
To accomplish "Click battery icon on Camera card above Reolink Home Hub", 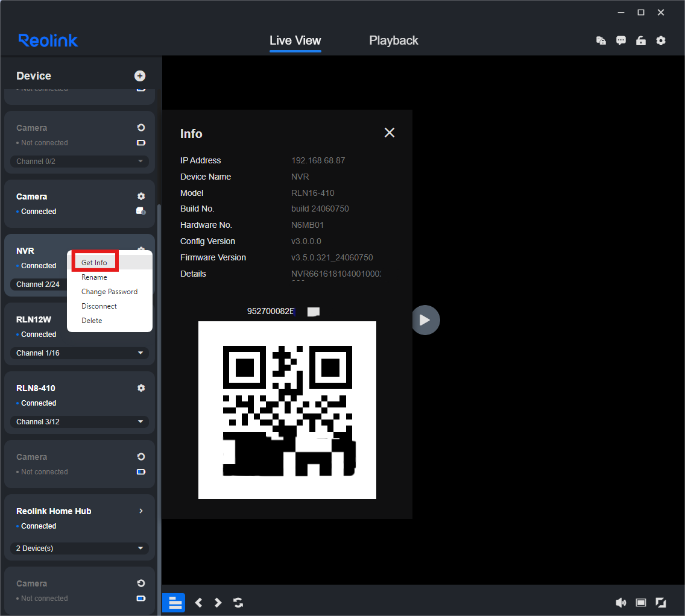I will (140, 472).
